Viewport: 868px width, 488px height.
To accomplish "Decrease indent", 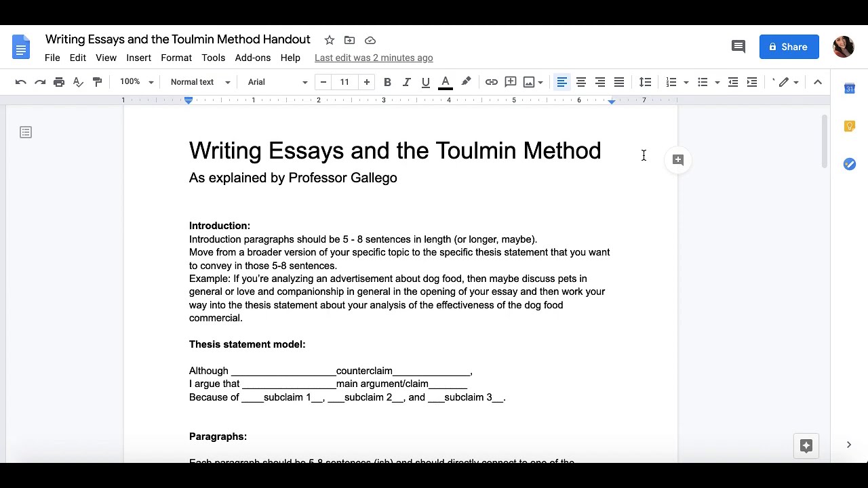I will pos(733,82).
